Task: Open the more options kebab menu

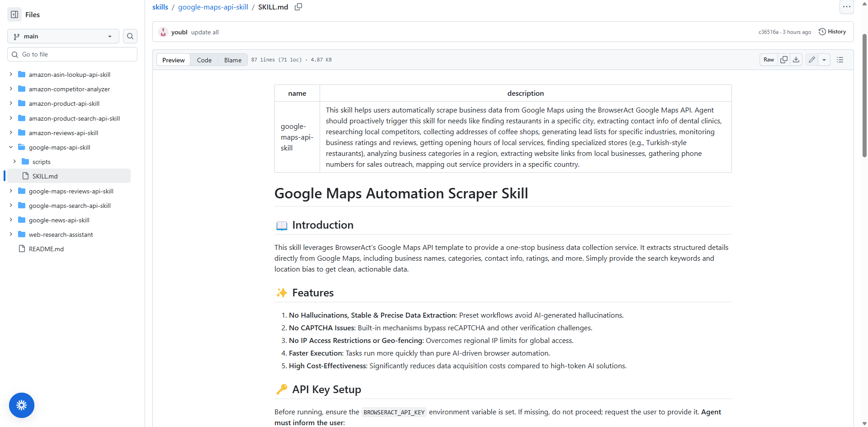Action: 847,7
